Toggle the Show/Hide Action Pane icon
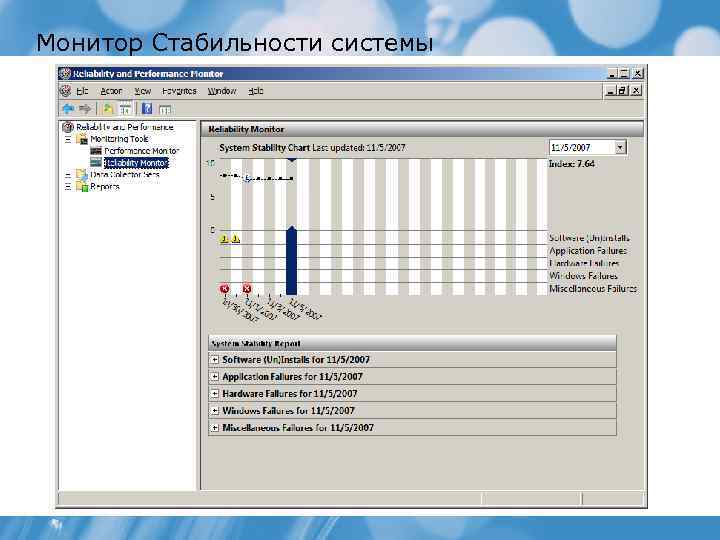 [165, 109]
